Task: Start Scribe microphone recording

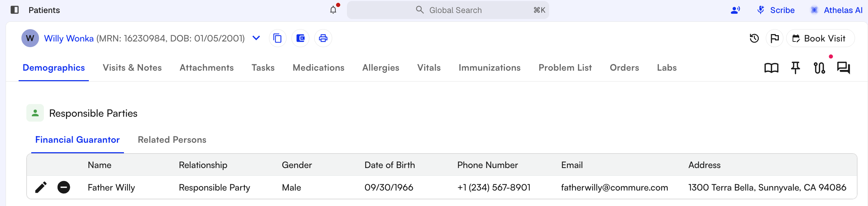Action: (776, 10)
